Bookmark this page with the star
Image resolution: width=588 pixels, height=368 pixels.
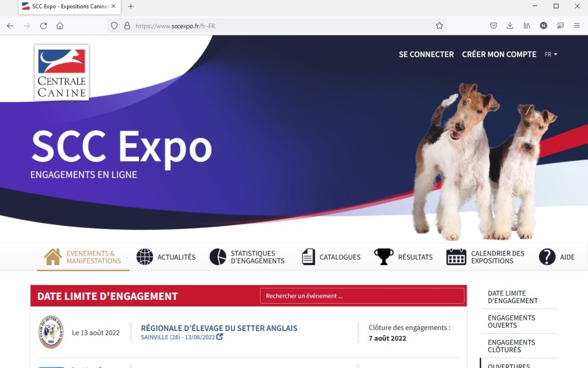coord(439,26)
